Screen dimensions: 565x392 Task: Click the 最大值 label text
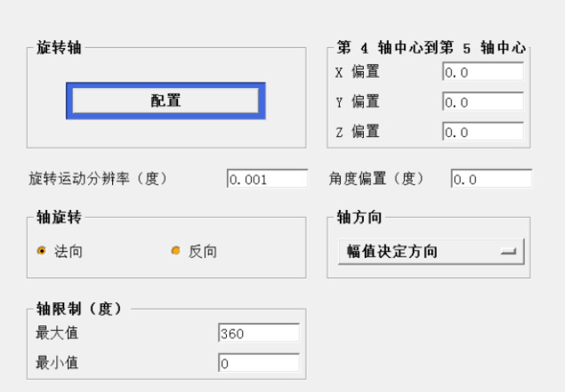(57, 333)
